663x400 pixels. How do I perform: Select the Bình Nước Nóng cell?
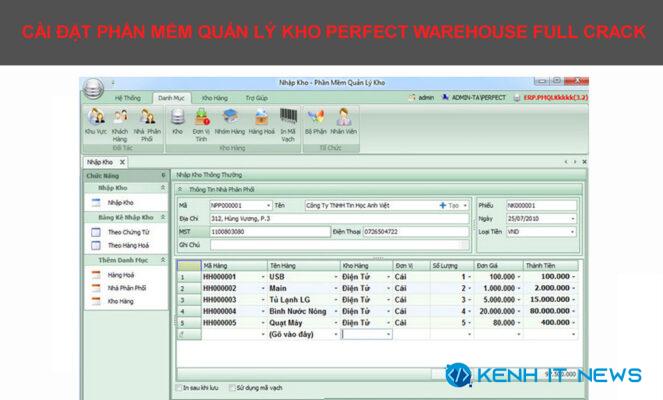[304, 311]
